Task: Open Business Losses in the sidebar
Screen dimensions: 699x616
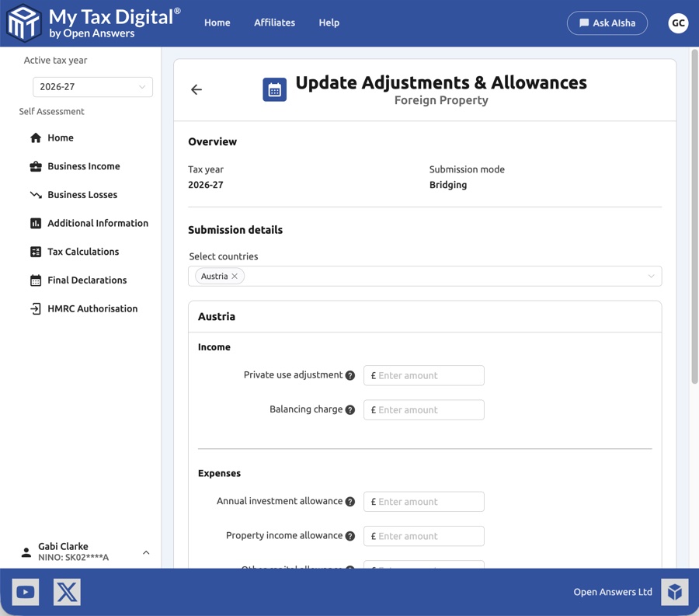Action: 83,194
